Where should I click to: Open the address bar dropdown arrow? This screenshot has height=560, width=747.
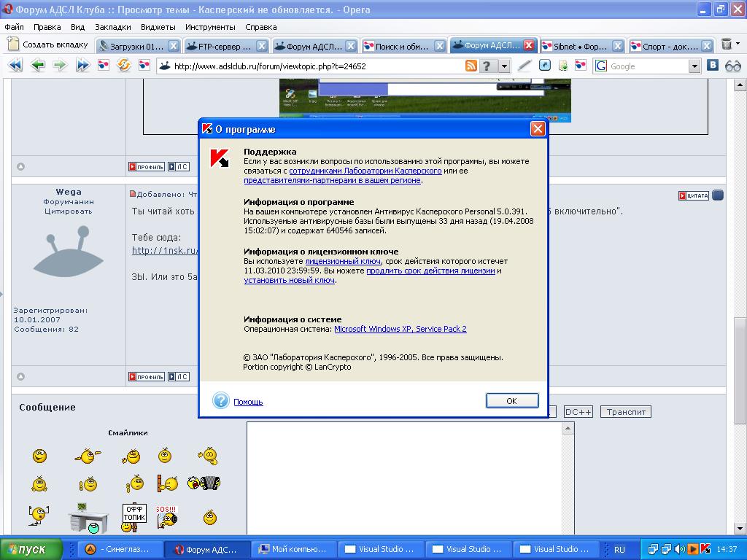pos(504,66)
